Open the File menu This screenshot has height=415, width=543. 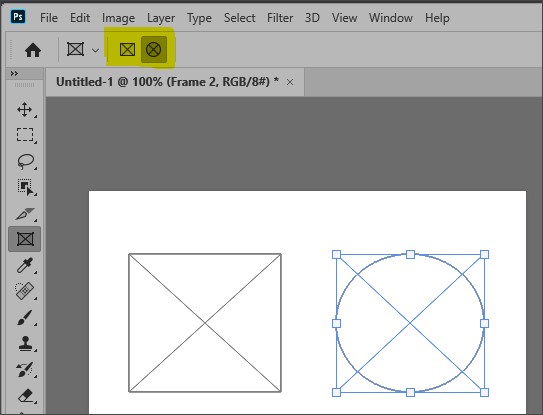49,18
